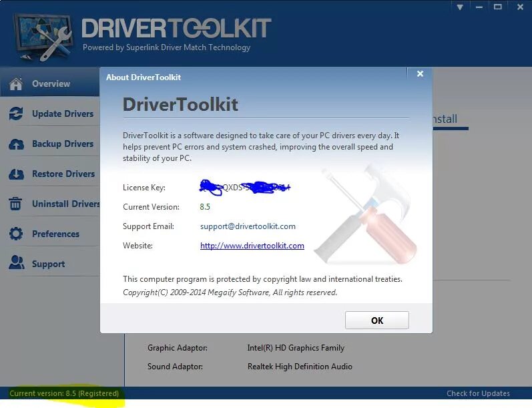Click the Support Email label
Screen dimensions: 532x408
(x=148, y=226)
